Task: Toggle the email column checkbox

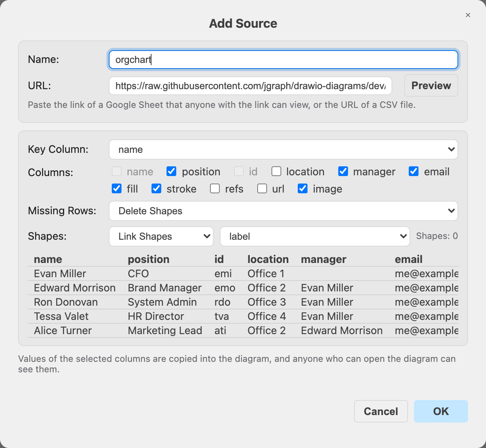Action: (x=414, y=172)
